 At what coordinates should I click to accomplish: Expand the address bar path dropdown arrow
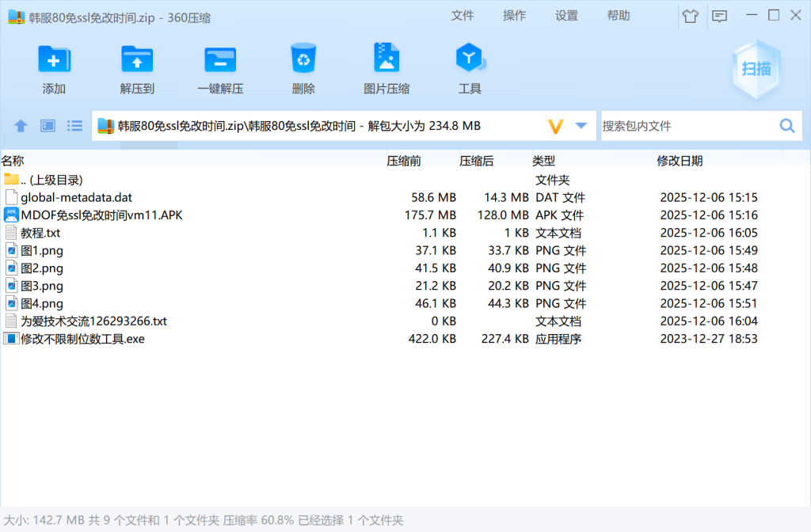581,126
